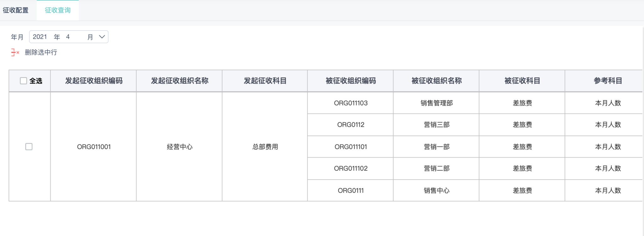Image resolution: width=644 pixels, height=236 pixels.
Task: Click the 营销一部 name cell
Action: pos(436,147)
